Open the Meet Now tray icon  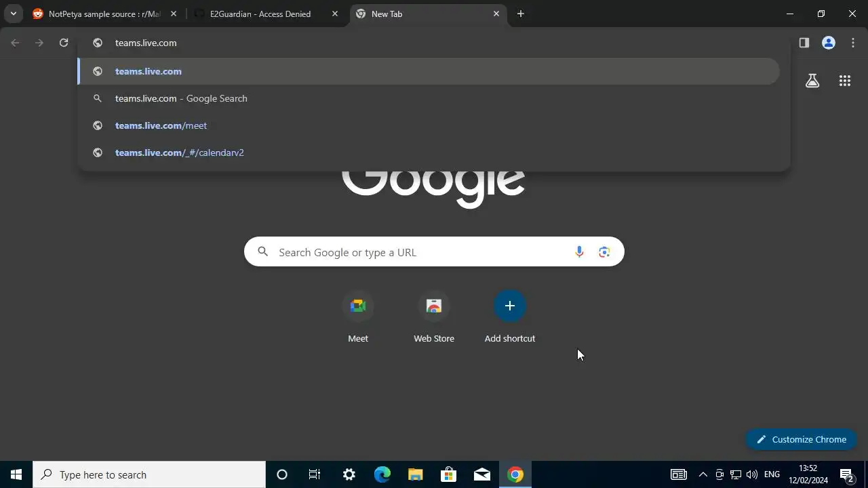coord(719,474)
